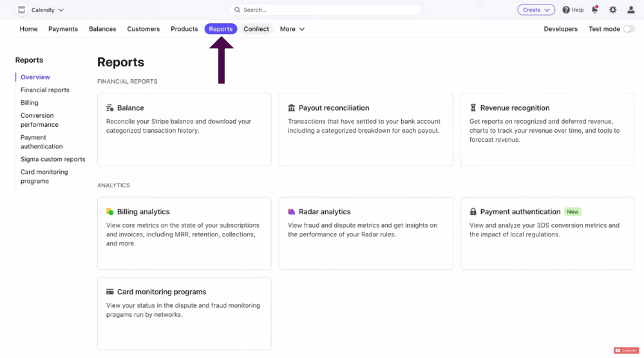Image resolution: width=644 pixels, height=358 pixels.
Task: Open the Revenue recognition report card
Action: click(x=547, y=129)
